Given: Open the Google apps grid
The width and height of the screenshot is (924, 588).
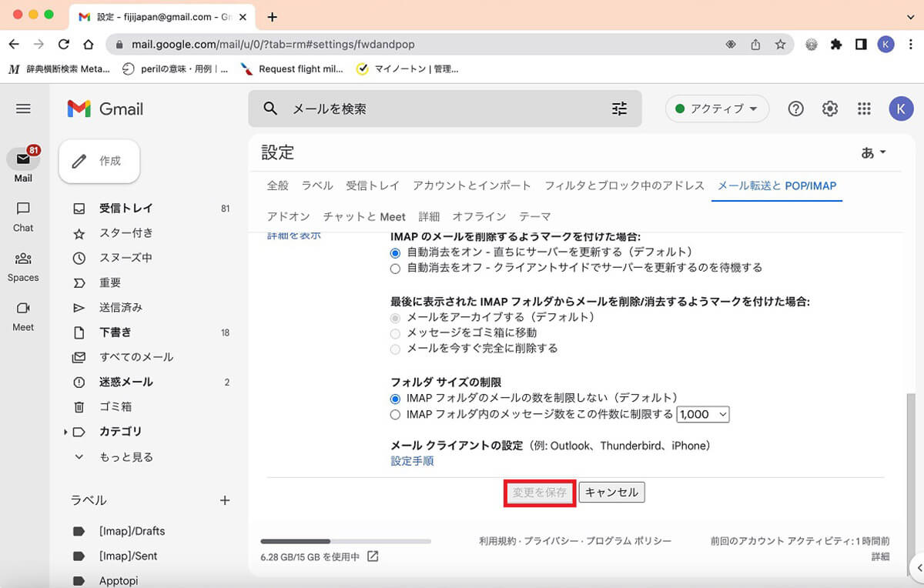Looking at the screenshot, I should [864, 109].
